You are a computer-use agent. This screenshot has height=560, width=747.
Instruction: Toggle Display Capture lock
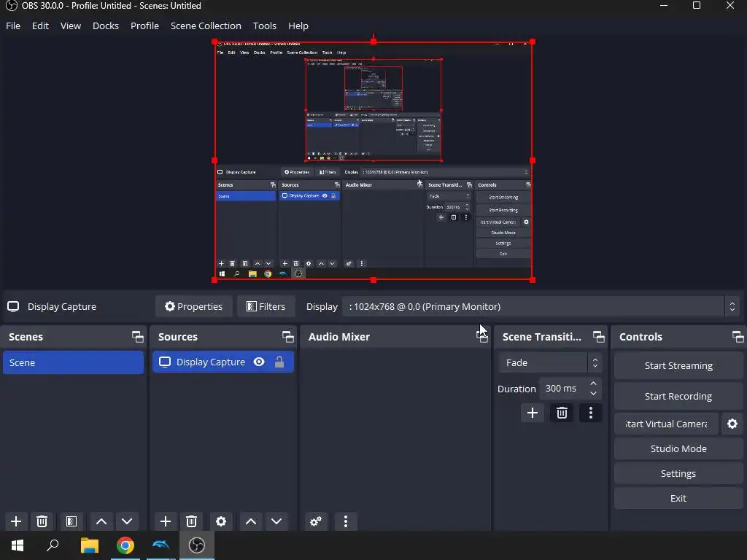click(x=279, y=362)
